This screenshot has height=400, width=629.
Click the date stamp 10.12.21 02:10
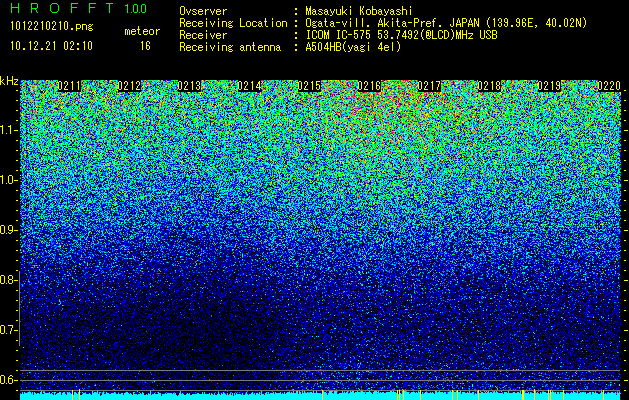tap(51, 46)
